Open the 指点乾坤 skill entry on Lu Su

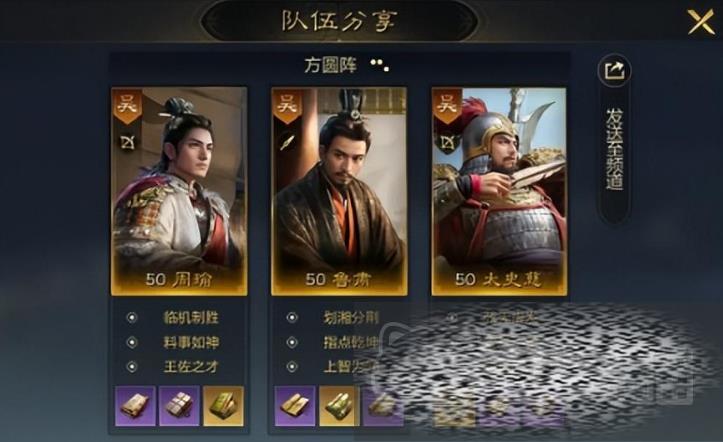click(x=351, y=342)
